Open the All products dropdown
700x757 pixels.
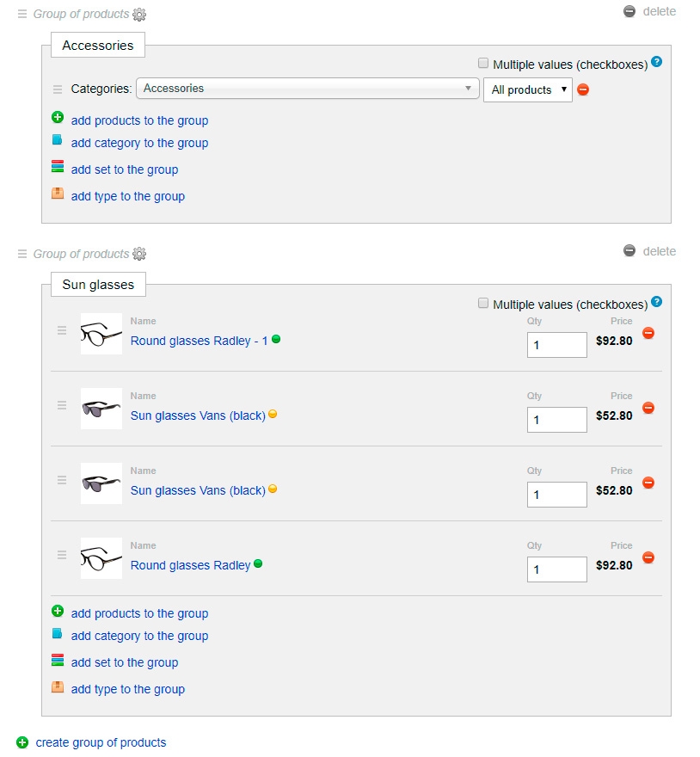(528, 89)
